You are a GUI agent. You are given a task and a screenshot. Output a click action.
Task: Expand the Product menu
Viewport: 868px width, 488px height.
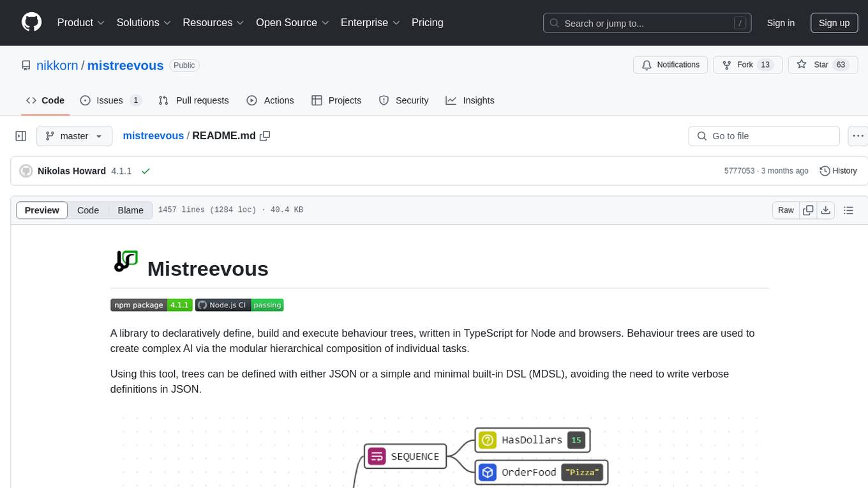coord(81,22)
